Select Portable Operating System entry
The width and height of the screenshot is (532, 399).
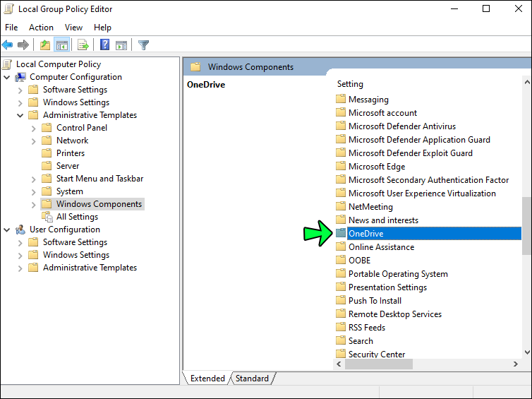[x=398, y=274]
